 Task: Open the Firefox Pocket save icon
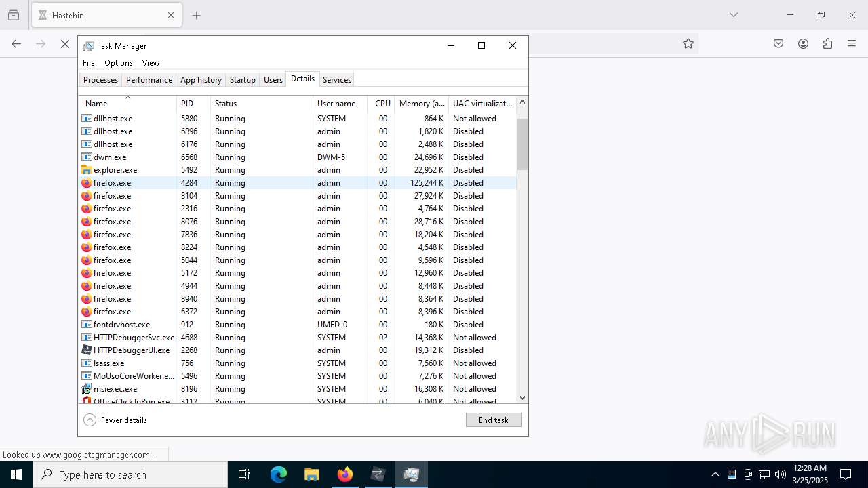778,43
